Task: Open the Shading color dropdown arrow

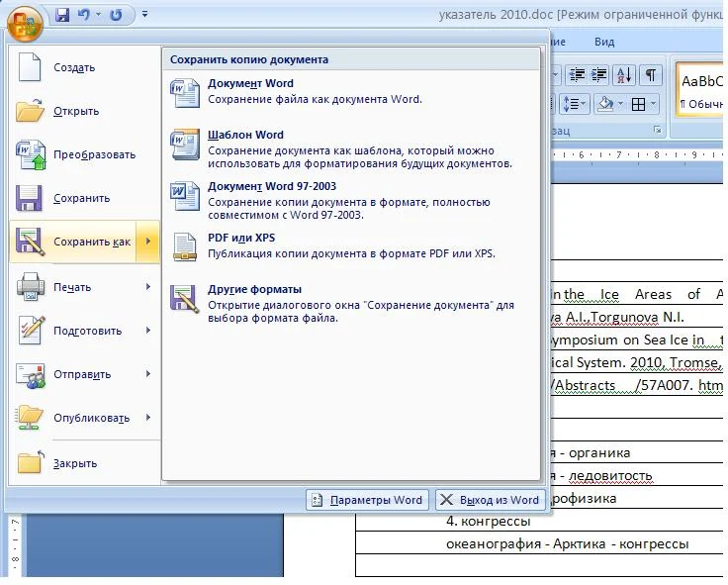Action: [x=621, y=104]
